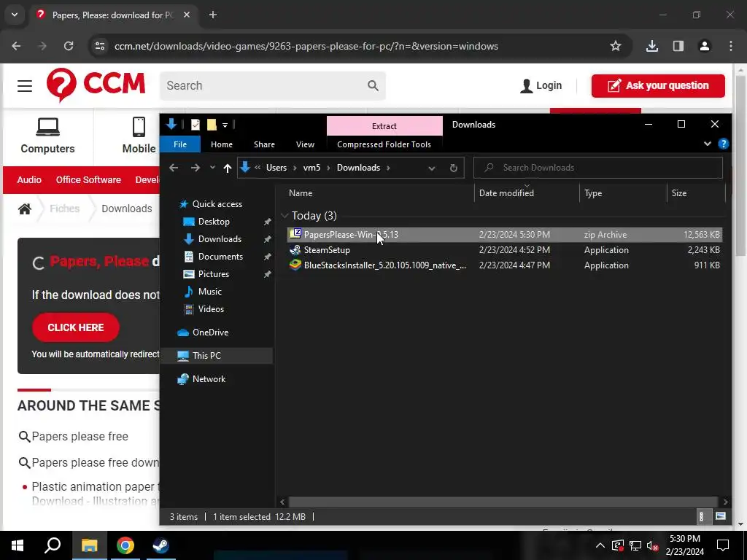Screen dimensions: 747x560
Task: Select the BlueStacksInstaller file row
Action: [x=504, y=265]
